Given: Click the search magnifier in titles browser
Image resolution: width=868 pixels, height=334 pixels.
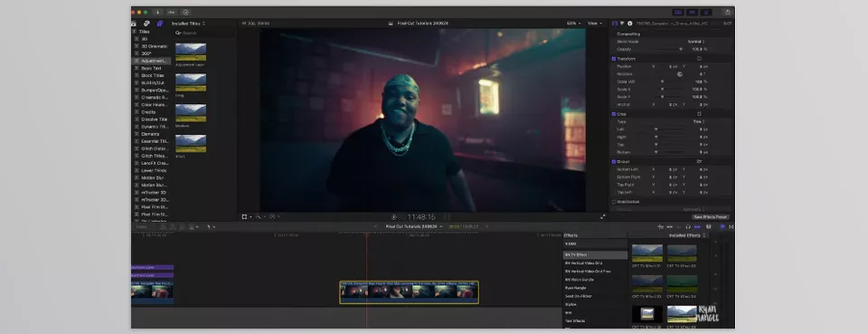Looking at the screenshot, I should 179,33.
